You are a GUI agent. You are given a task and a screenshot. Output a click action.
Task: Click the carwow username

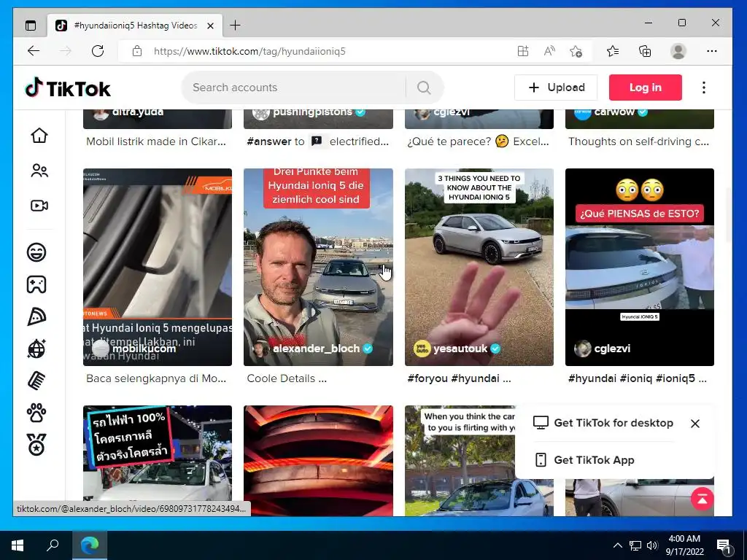[x=614, y=112]
